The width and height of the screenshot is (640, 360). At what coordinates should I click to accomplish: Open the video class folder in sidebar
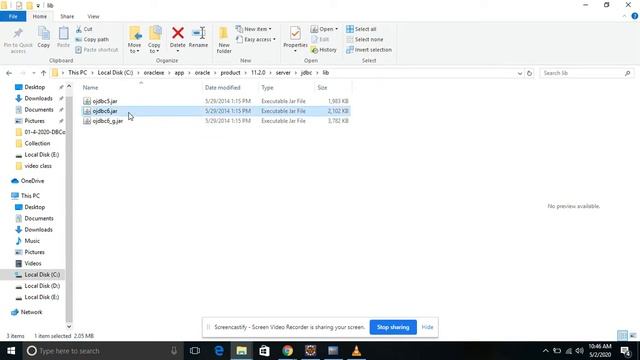pos(38,166)
